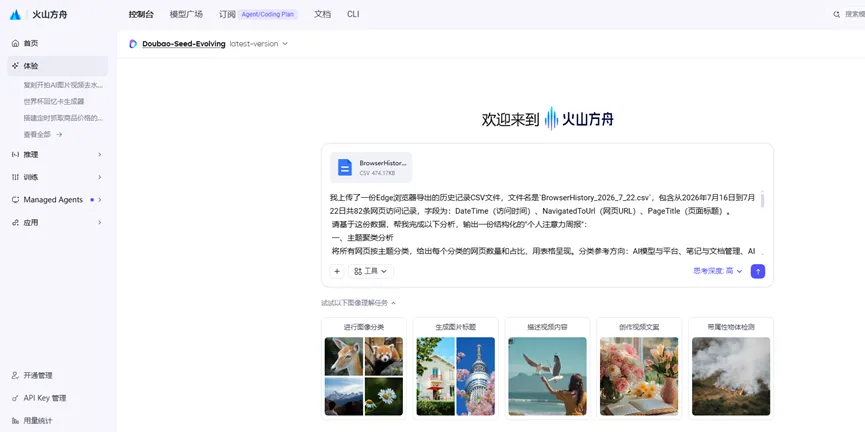Open the 带属性物体检测 example card
The image size is (865, 432).
731,368
